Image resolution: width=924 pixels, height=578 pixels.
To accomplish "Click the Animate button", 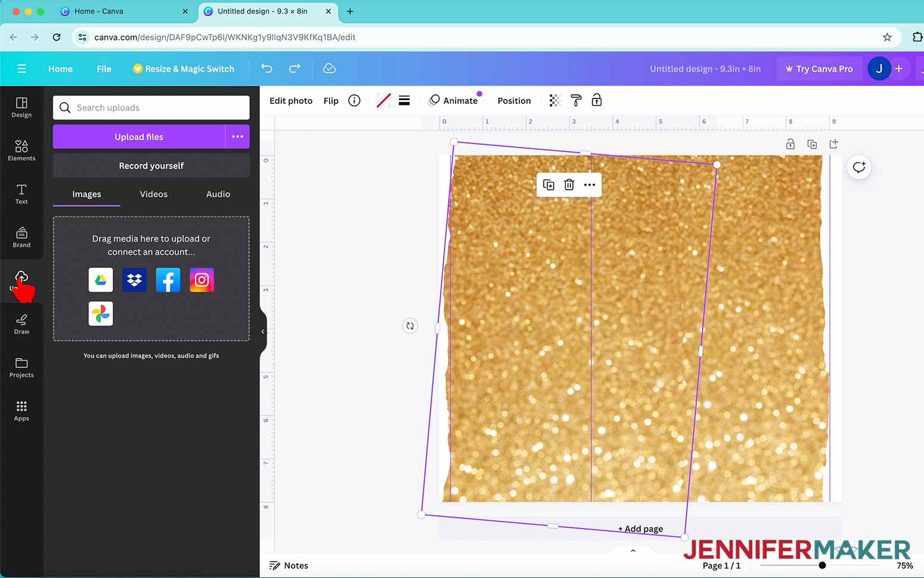I will [x=454, y=100].
